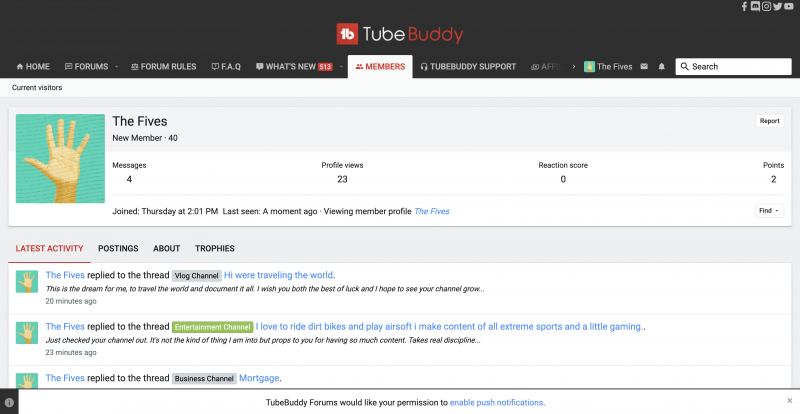Open the Discord icon link
This screenshot has width=800, height=414.
coord(755,7)
